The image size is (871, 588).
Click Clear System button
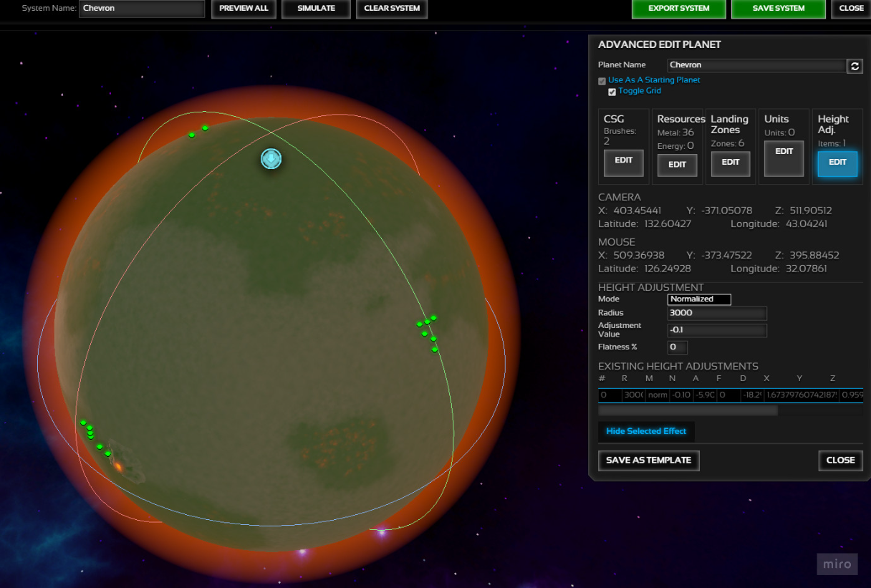point(392,9)
